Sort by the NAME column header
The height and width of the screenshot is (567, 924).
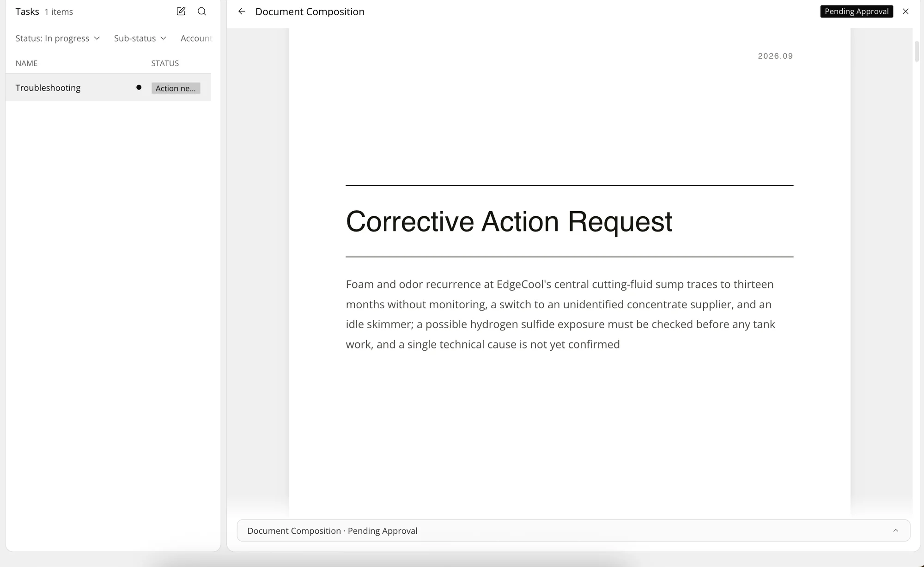pyautogui.click(x=26, y=63)
